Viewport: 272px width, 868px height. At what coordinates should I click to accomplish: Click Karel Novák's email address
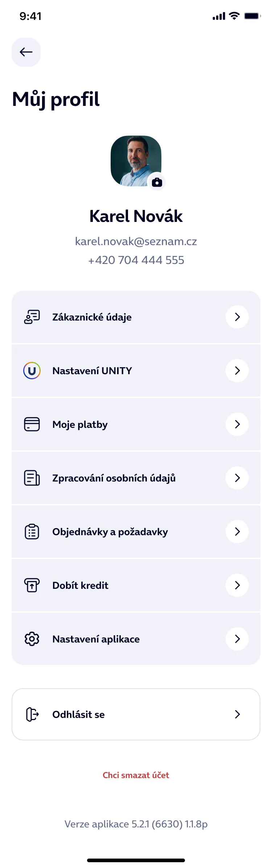point(136,241)
